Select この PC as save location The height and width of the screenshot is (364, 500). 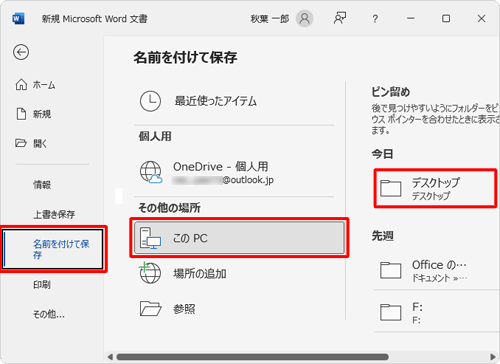(x=239, y=238)
